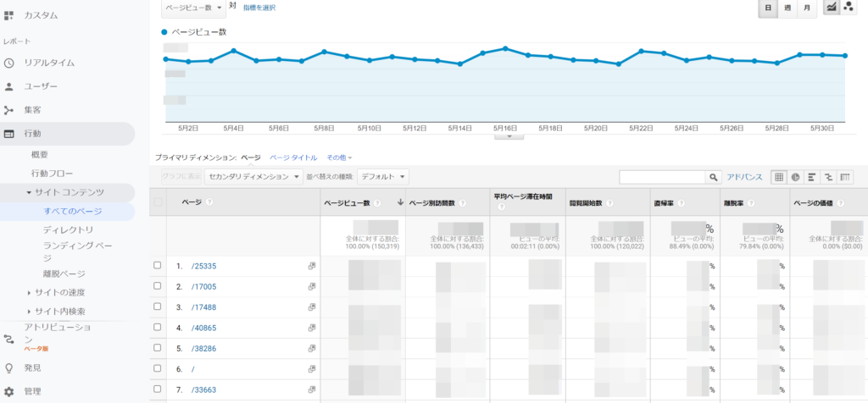Open ディレクトリ report
868x403 pixels.
click(68, 229)
